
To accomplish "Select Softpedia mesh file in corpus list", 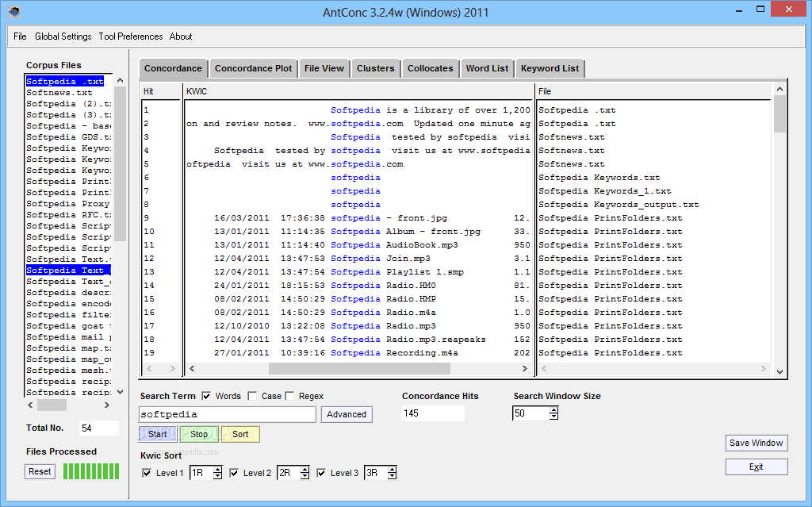I will tap(69, 371).
